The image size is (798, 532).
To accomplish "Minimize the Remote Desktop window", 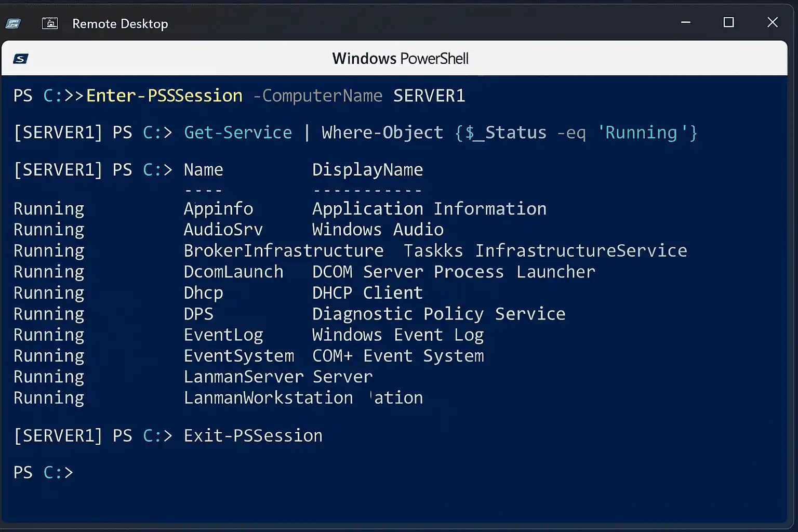I will pyautogui.click(x=686, y=22).
